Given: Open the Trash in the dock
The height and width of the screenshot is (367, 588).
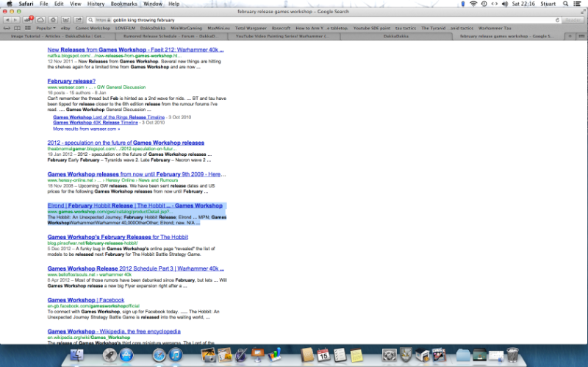Looking at the screenshot, I should click(x=512, y=354).
